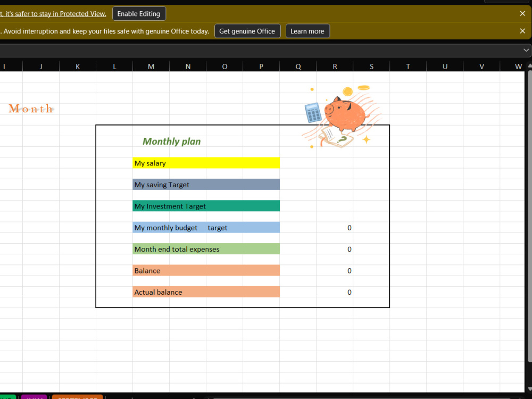Select the 'Actual balance' label cell
Image resolution: width=532 pixels, height=399 pixels.
click(206, 292)
